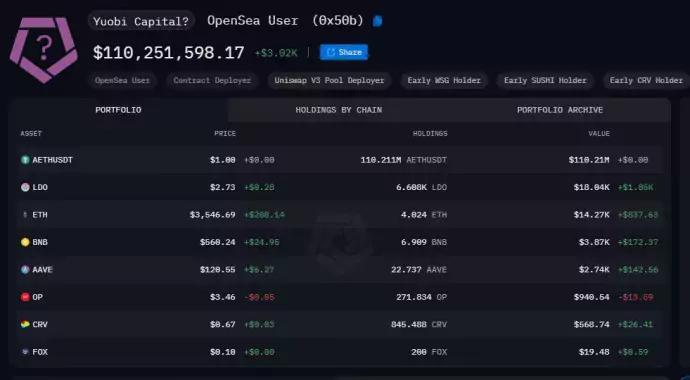This screenshot has height=380, width=690.
Task: Select OP price $3.46
Action: tap(222, 297)
